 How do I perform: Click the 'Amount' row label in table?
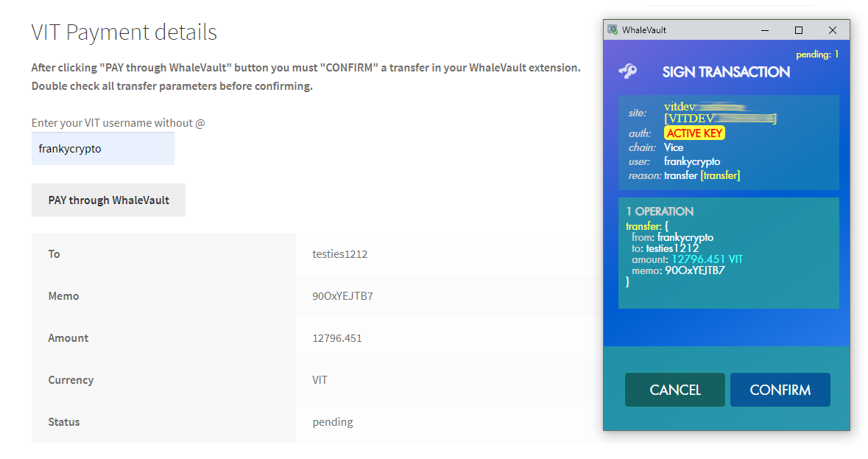tap(68, 338)
